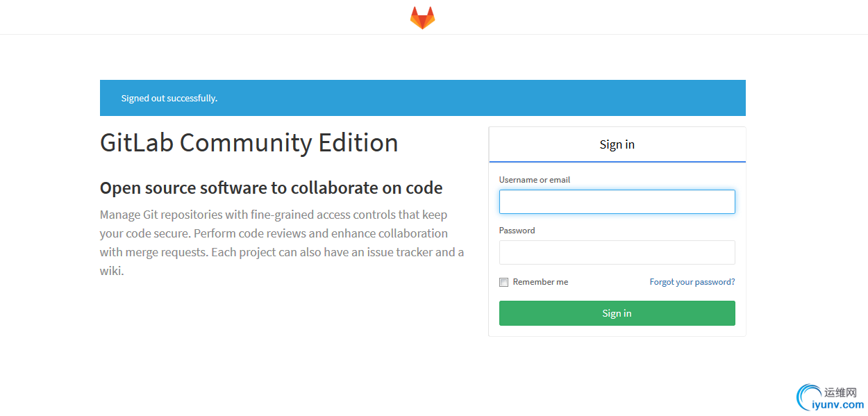This screenshot has height=416, width=868.
Task: Click the paragraph starting 'Manage Git repositories'
Action: [282, 242]
